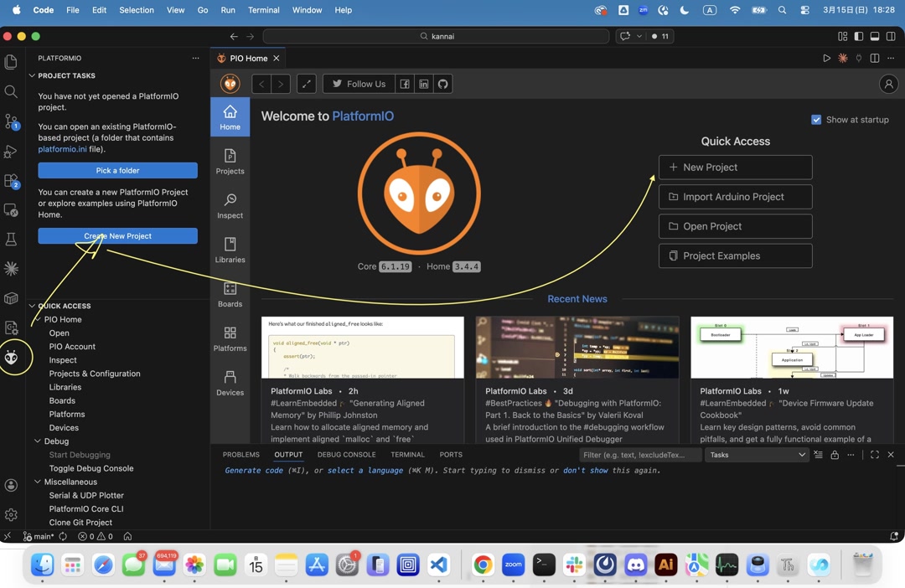Open the PlatformIO Home icon in activity bar
905x588 pixels.
coord(13,358)
